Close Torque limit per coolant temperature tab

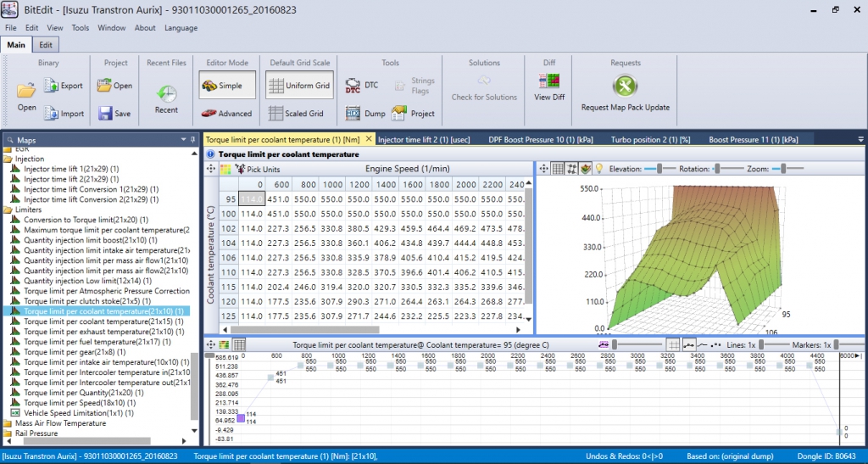point(369,139)
